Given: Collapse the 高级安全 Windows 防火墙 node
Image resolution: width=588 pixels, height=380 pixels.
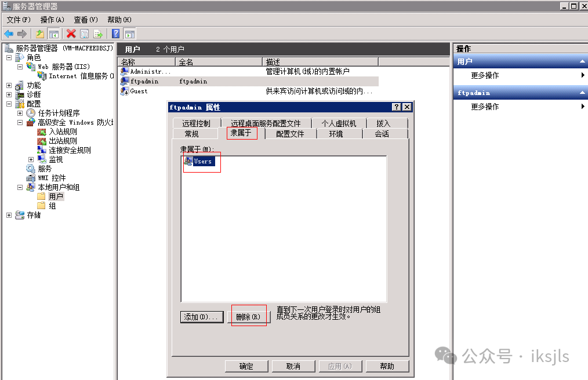Looking at the screenshot, I should [x=20, y=123].
